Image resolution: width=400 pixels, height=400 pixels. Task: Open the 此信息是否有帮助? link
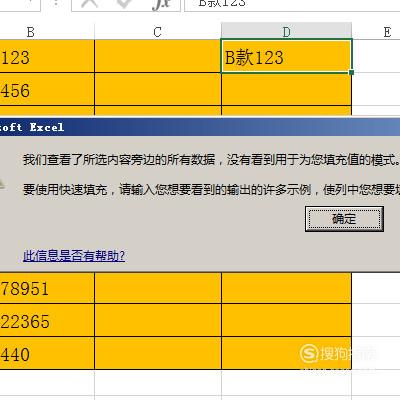point(74,256)
